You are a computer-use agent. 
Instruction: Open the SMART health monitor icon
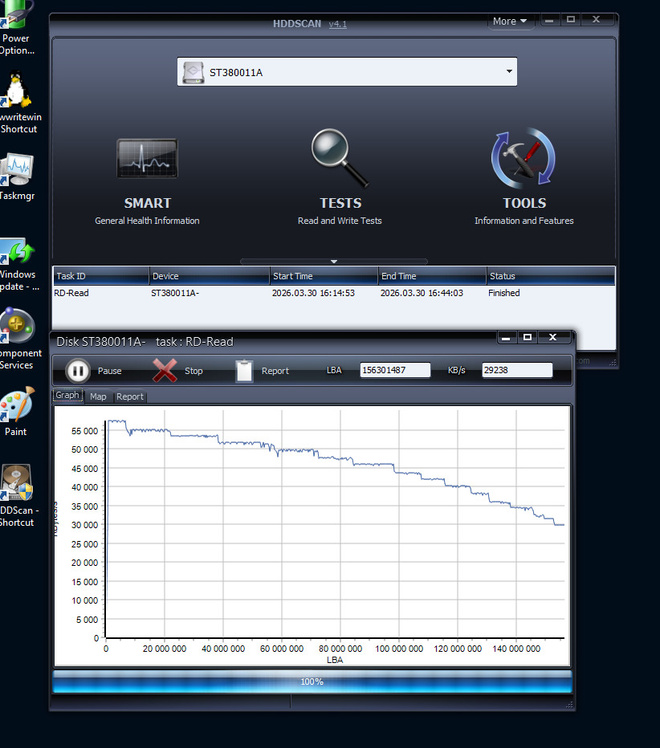click(147, 158)
